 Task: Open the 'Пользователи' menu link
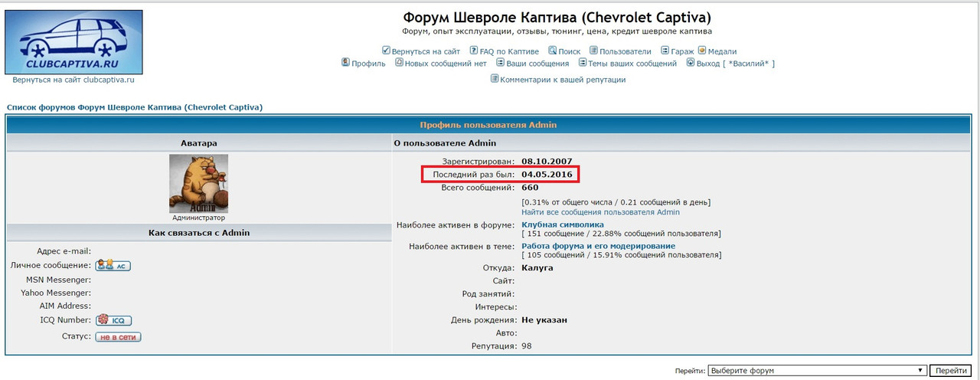click(626, 51)
